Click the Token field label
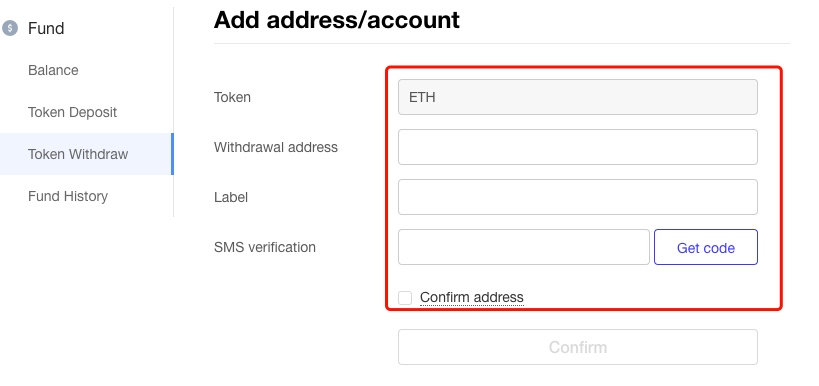Image resolution: width=819 pixels, height=386 pixels. [x=232, y=97]
